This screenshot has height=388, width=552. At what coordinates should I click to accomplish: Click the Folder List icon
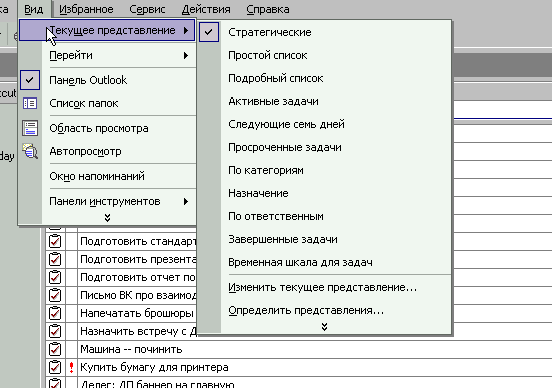(30, 104)
